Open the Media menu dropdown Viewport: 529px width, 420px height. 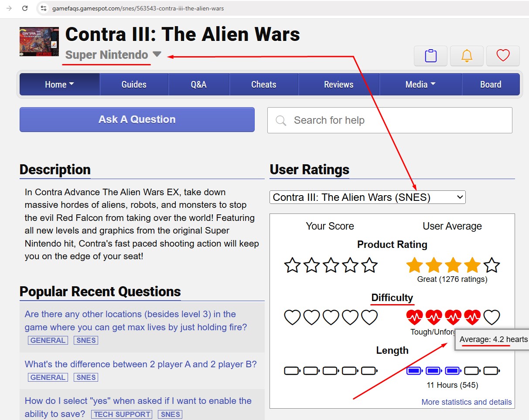[420, 85]
